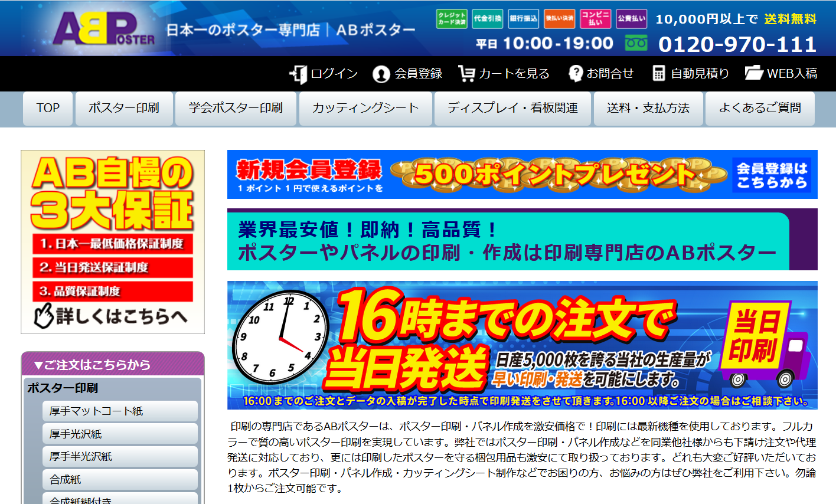
Task: Open the shopping cart icon
Action: click(466, 74)
